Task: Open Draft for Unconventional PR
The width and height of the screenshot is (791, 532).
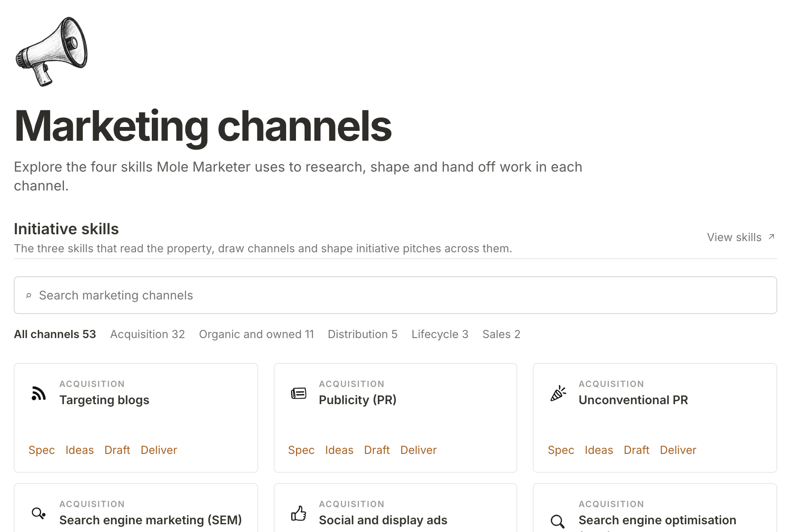Action: point(637,450)
